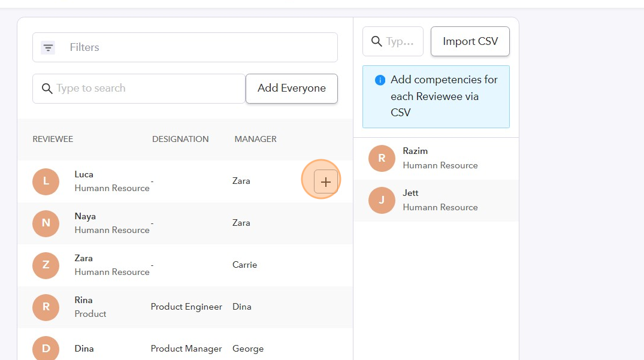The image size is (644, 360).
Task: Click the filter lines icon
Action: pos(48,47)
